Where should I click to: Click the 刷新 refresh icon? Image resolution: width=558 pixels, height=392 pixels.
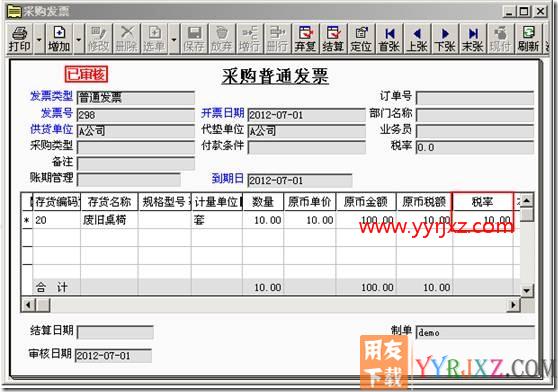pos(528,39)
